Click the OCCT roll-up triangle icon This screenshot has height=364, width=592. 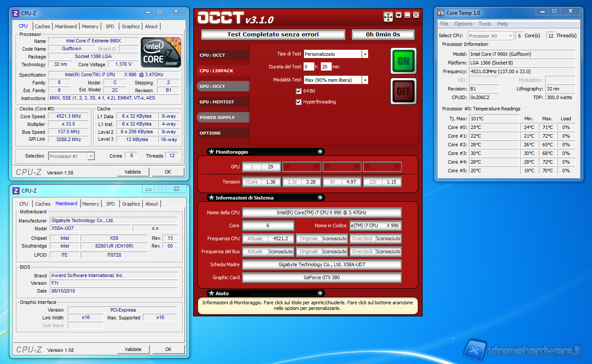(398, 15)
